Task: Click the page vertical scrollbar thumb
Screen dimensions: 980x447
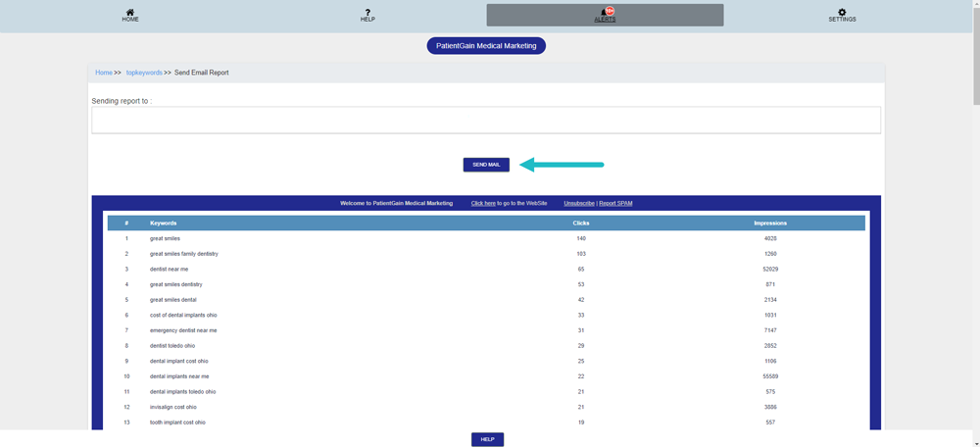Action: (976, 54)
